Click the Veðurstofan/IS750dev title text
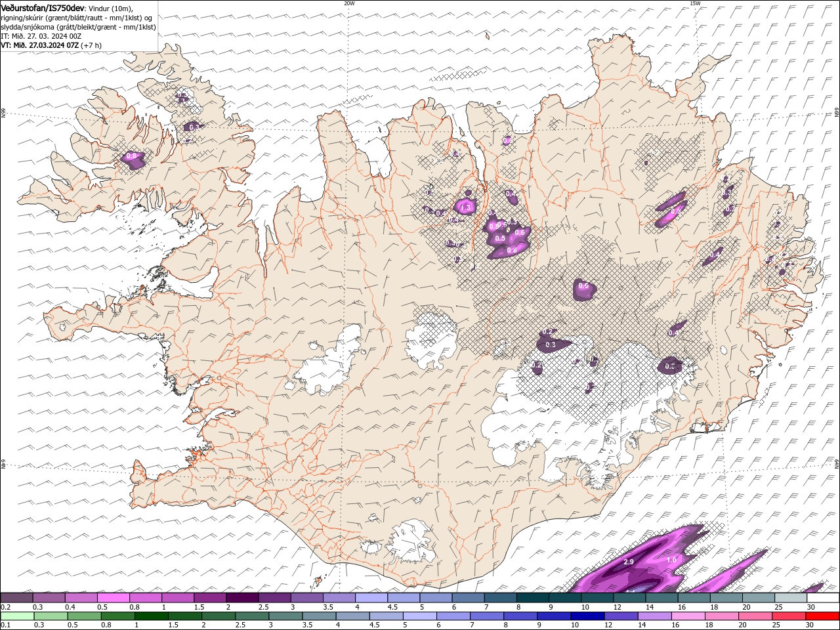The width and height of the screenshot is (840, 630). [43, 7]
